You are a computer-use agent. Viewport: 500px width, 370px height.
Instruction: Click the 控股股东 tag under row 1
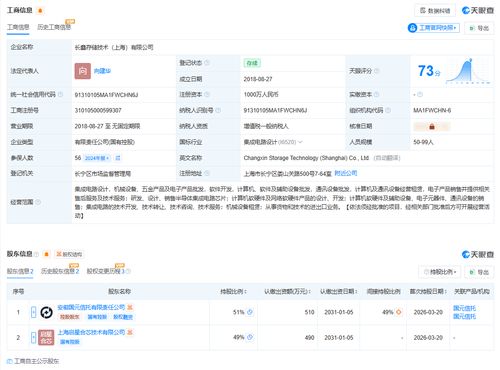(69, 317)
